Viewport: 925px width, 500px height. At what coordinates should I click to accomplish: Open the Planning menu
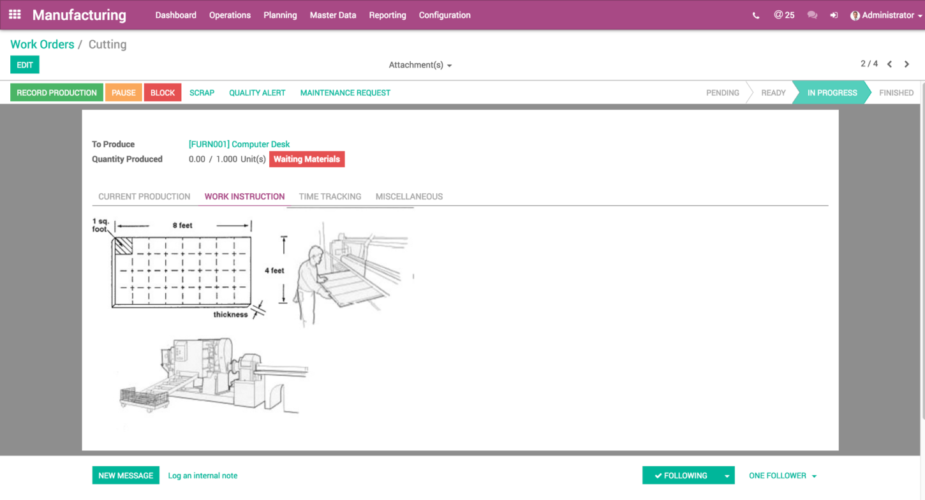280,15
